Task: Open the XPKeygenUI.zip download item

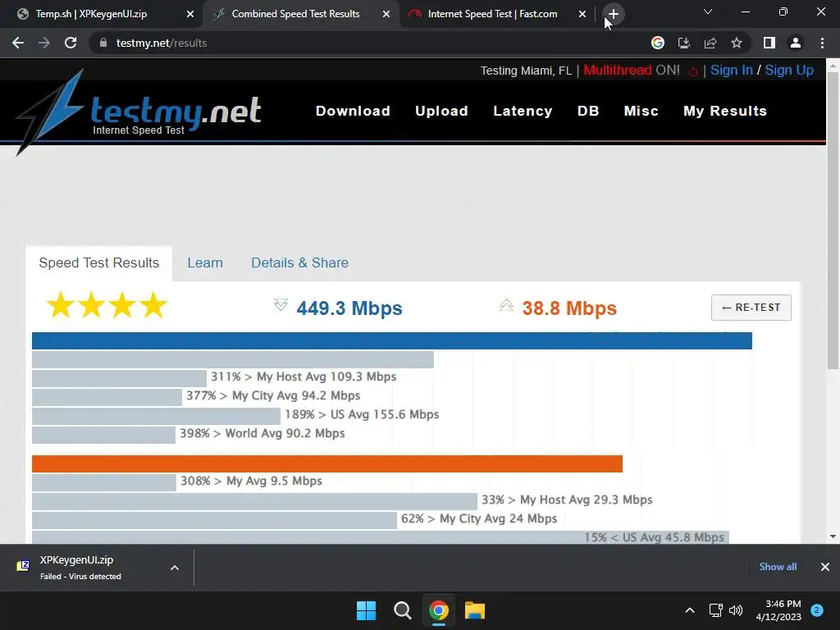Action: (x=80, y=568)
